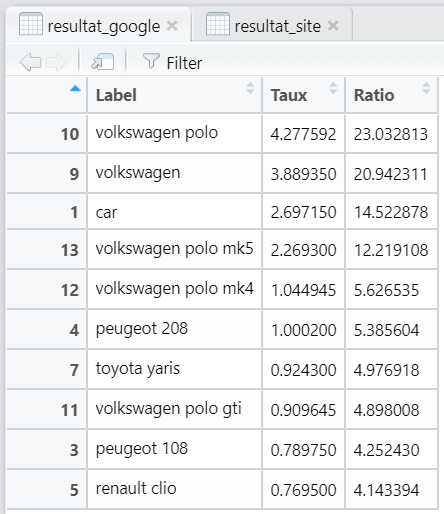The height and width of the screenshot is (514, 444).
Task: Select the 'peugeot 108' cell
Action: coord(174,449)
